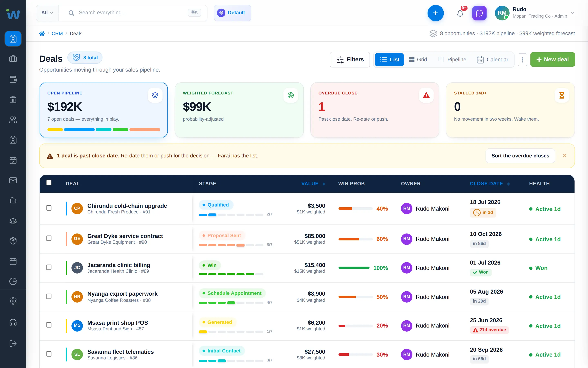Check the Great Dyke service contract row
Viewport: 588px width, 368px height.
point(49,238)
